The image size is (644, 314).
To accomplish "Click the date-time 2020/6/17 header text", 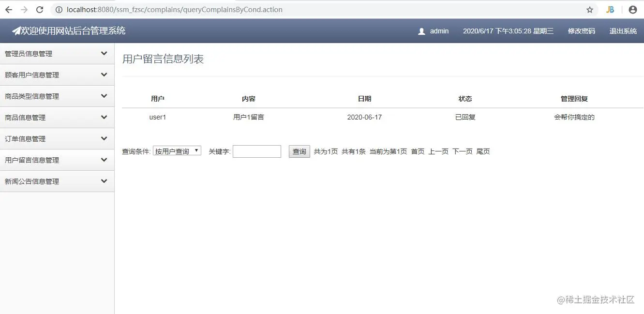I will 508,31.
